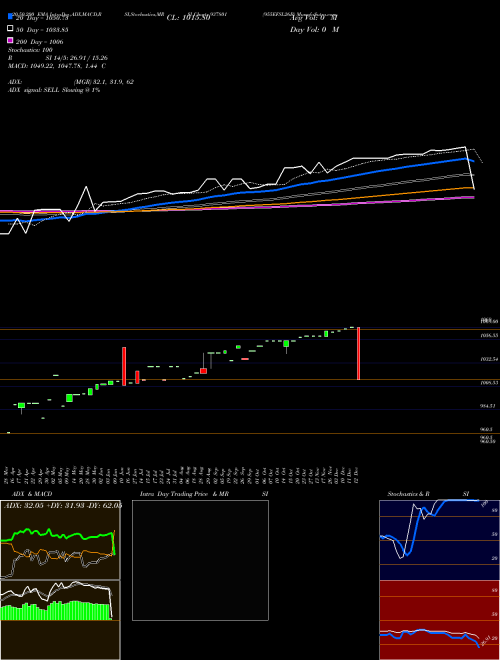This screenshot has width=500, height=660.
Task: Select the '50 Day = 1033.85' legend text
Action: [42, 30]
